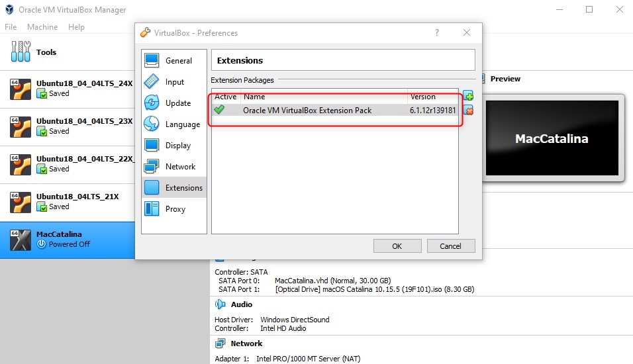This screenshot has height=364, width=633.
Task: Click the Audio section header
Action: click(x=242, y=304)
